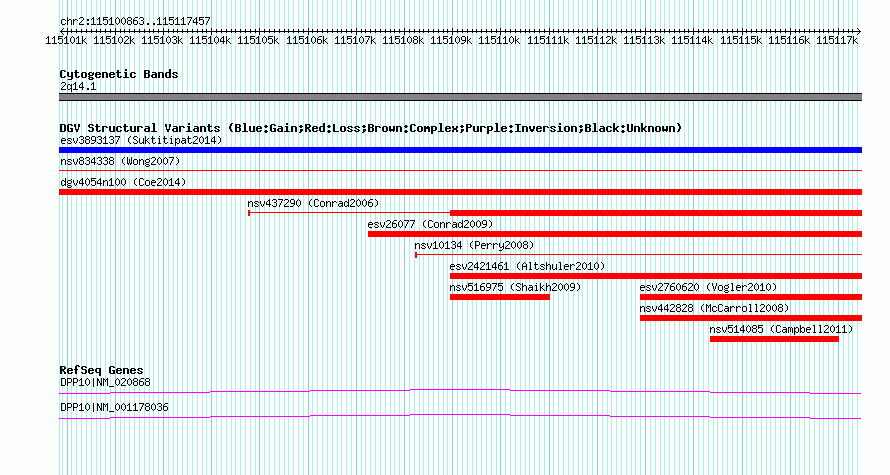Click the 115113k ruler label

(x=644, y=41)
